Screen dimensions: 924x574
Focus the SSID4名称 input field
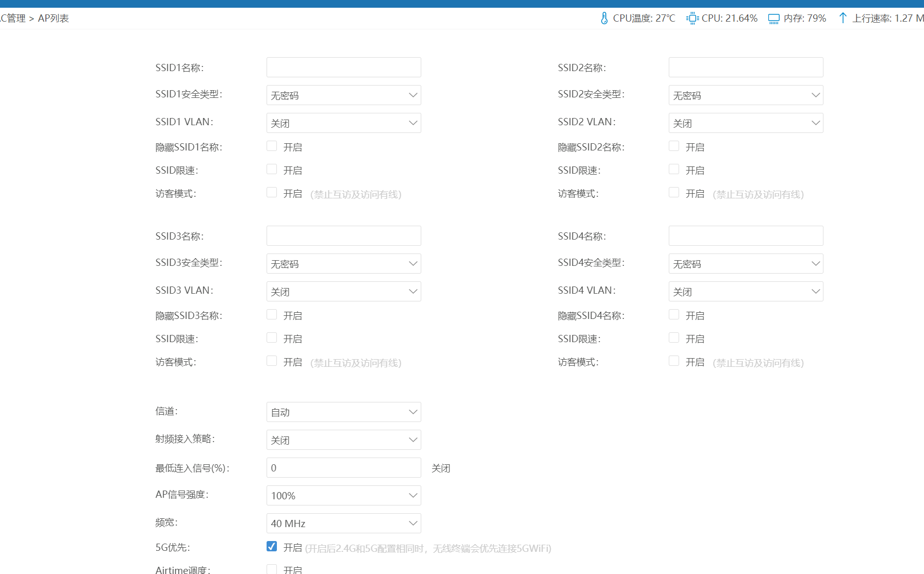[x=746, y=236]
